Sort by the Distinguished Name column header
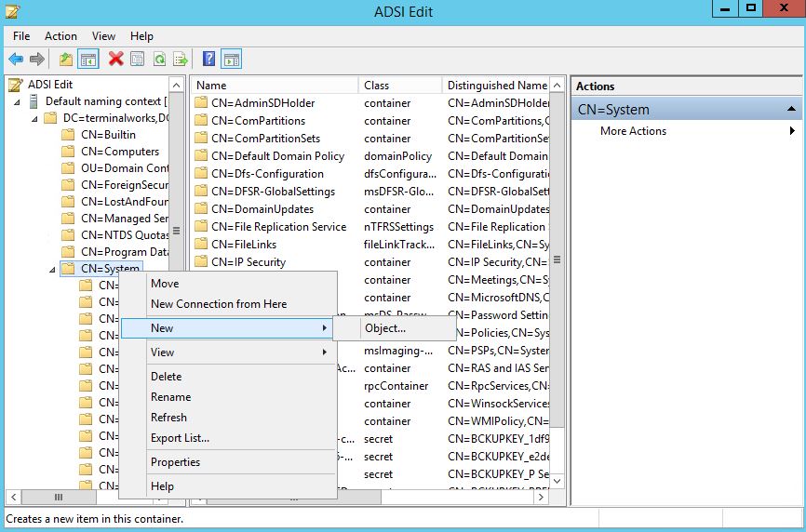Screen dimensions: 806x532 [x=496, y=86]
